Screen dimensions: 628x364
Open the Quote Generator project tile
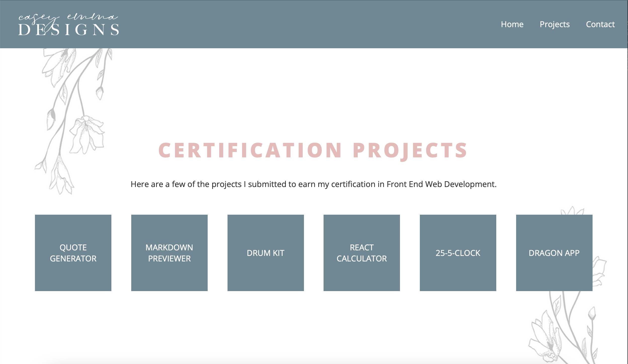coord(73,253)
